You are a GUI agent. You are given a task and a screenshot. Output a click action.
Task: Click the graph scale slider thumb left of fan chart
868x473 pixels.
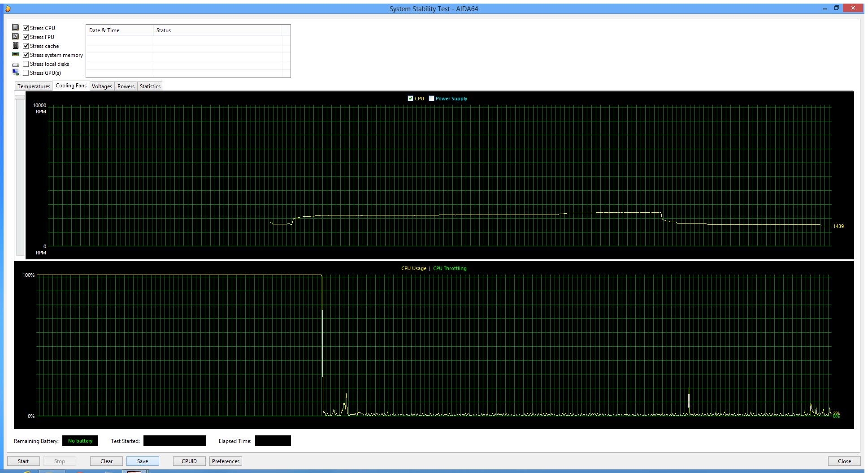20,97
